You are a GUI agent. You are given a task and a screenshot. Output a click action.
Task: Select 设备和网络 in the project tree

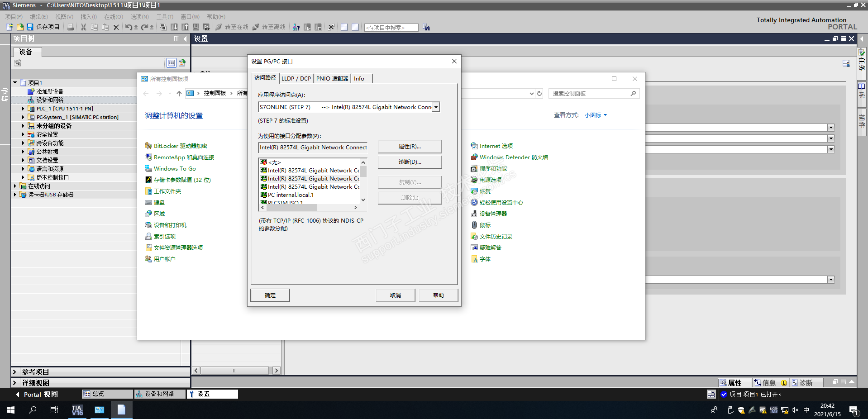click(x=50, y=100)
